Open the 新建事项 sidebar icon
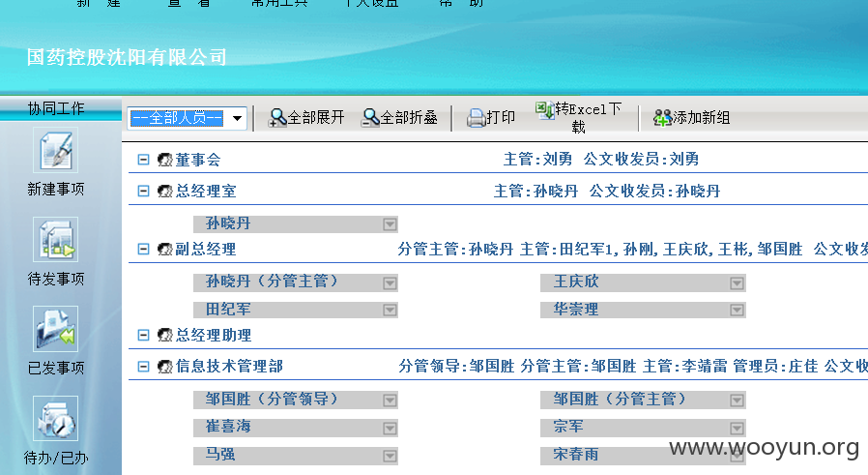Screen dimensions: 868x475 pos(55,150)
